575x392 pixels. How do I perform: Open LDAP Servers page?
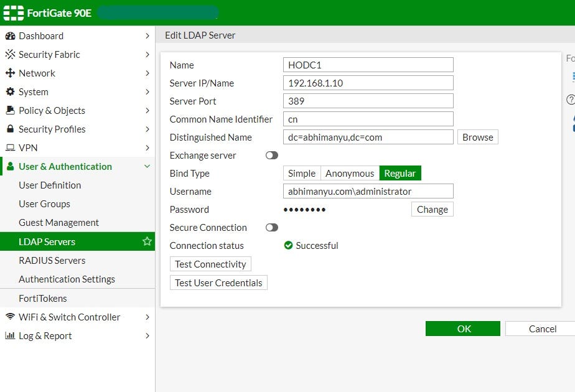click(77, 241)
